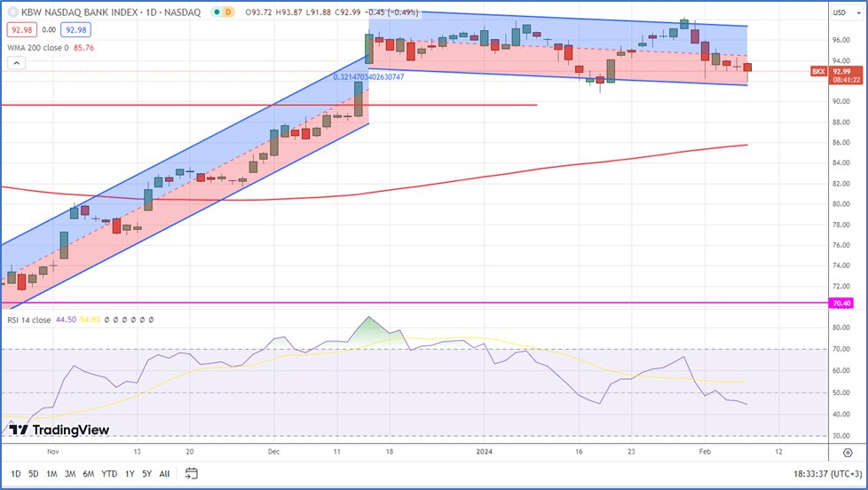The height and width of the screenshot is (490, 868).
Task: Click the RSI value 44.50
Action: coord(66,320)
